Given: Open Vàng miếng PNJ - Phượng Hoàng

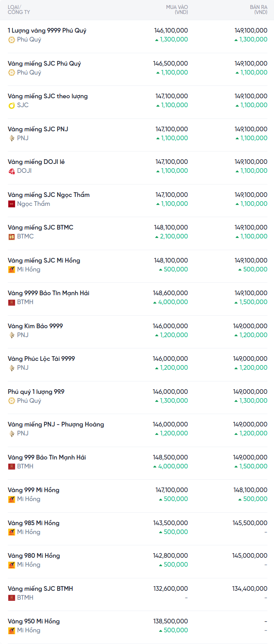Looking at the screenshot, I should [56, 425].
